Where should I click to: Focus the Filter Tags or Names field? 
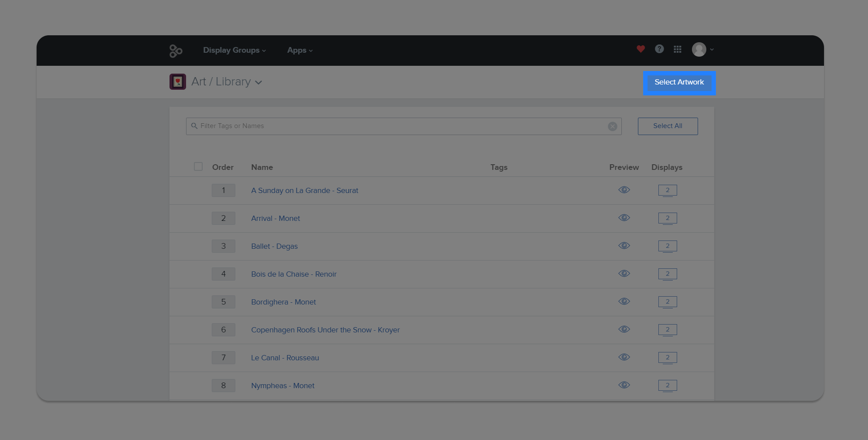click(403, 126)
